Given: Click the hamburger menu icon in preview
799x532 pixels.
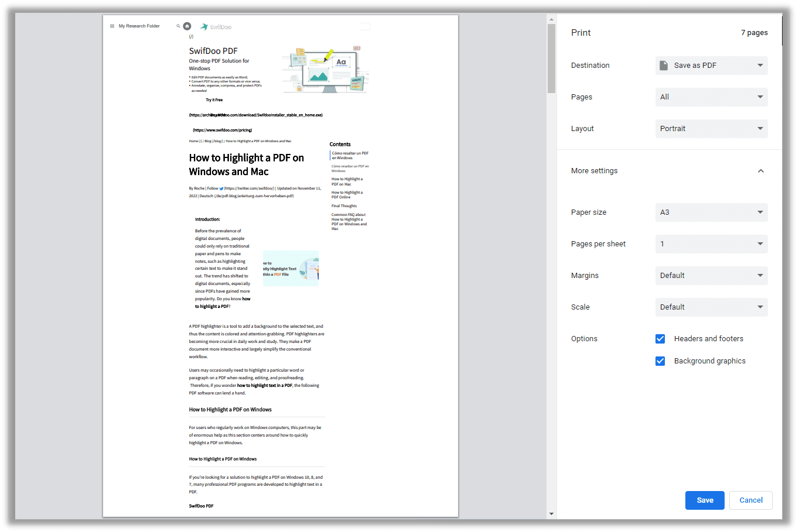Looking at the screenshot, I should click(x=112, y=26).
